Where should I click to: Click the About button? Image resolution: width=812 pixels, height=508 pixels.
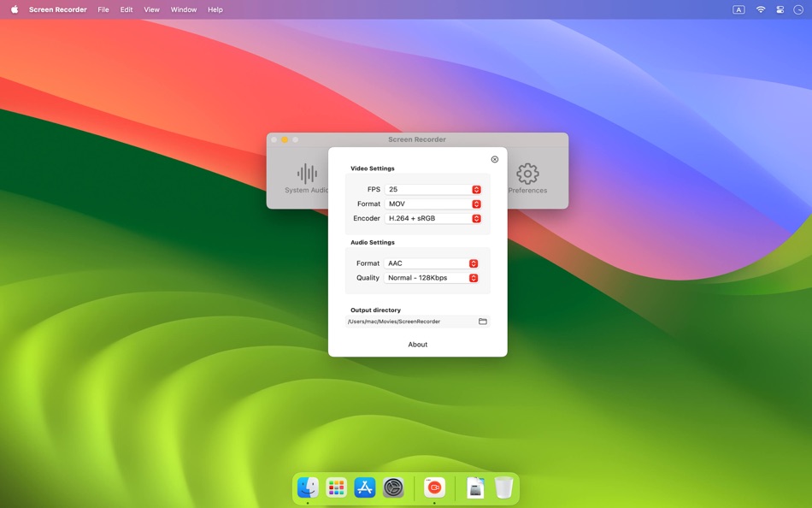[x=417, y=344]
